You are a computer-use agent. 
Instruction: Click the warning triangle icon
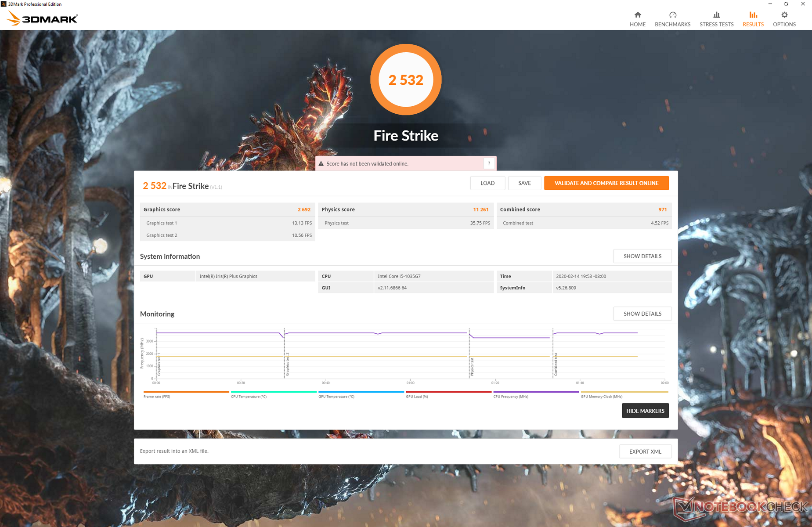coord(321,164)
